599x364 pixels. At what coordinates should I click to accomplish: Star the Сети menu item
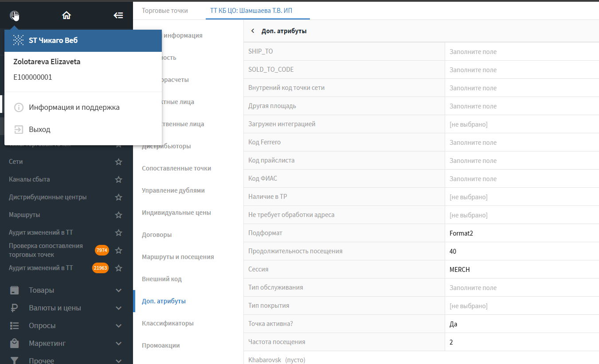tap(118, 162)
